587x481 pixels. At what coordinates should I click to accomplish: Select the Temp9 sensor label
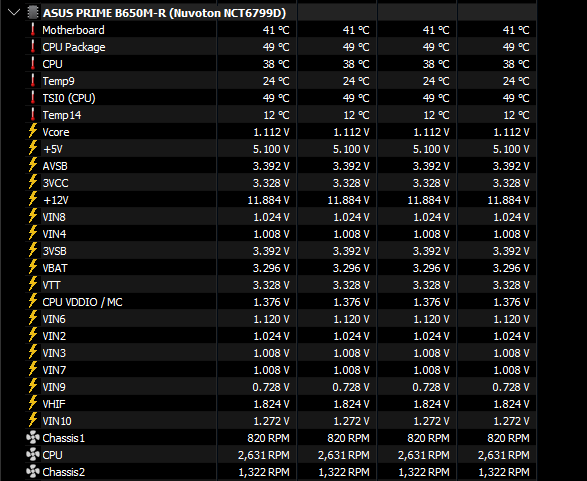click(x=58, y=81)
